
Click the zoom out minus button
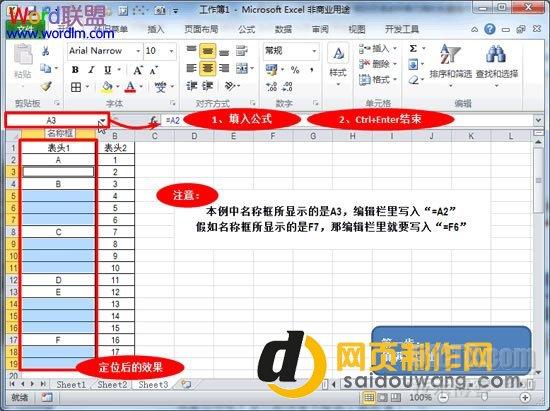click(443, 398)
